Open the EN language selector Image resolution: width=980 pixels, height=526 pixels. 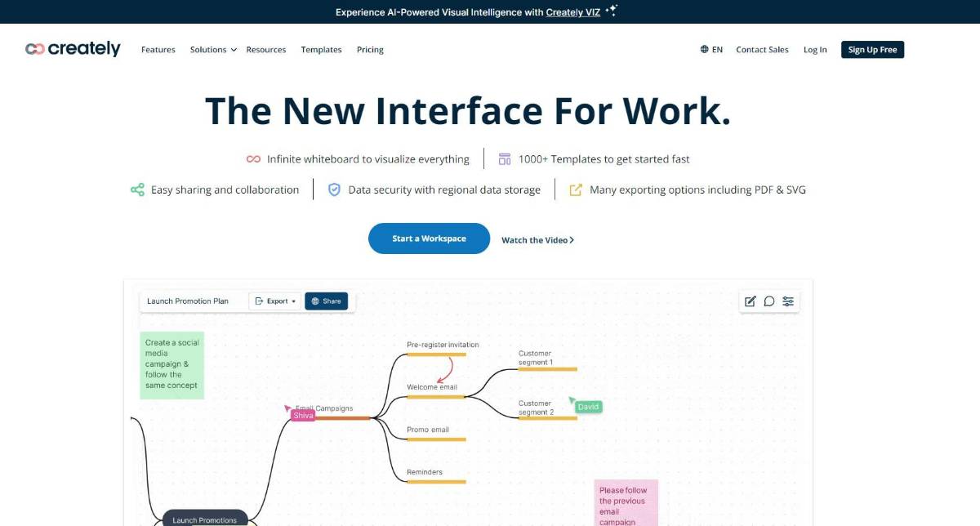pyautogui.click(x=712, y=49)
